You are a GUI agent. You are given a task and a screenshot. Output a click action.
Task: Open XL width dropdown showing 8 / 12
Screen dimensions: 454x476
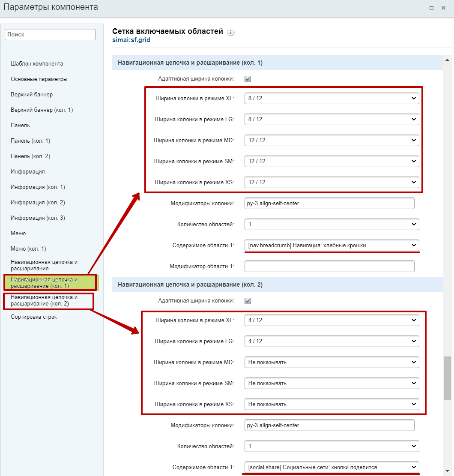click(x=332, y=99)
